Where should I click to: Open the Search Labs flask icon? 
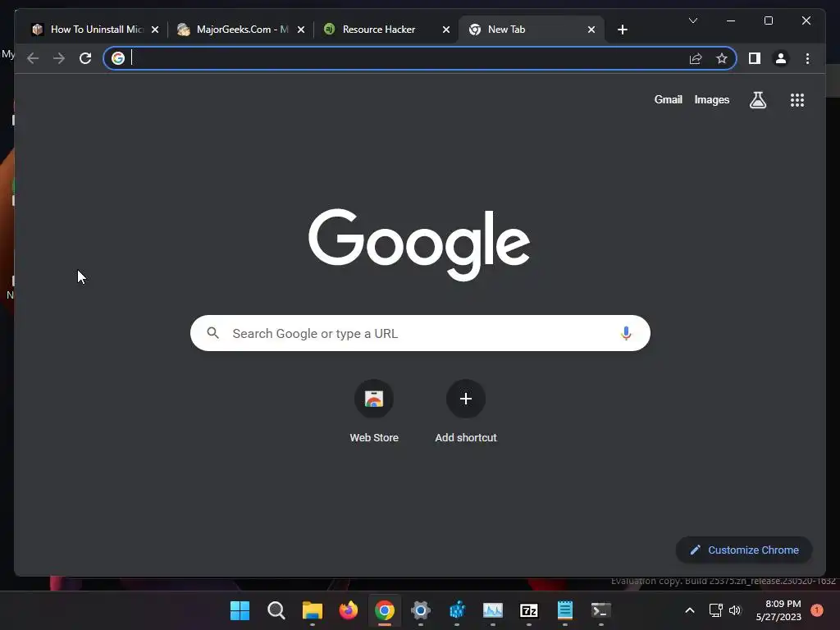click(x=757, y=99)
